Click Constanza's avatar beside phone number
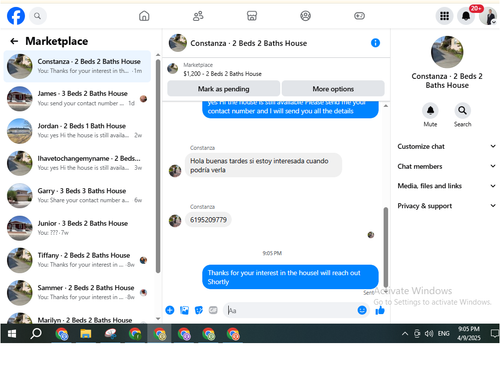This screenshot has height=370, width=500. tap(175, 220)
